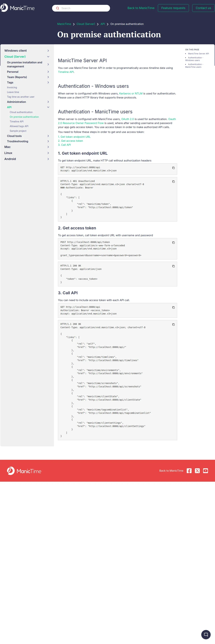Copy the GET localhost api request code
Image resolution: width=215 pixels, height=644 pixels.
[x=173, y=168]
